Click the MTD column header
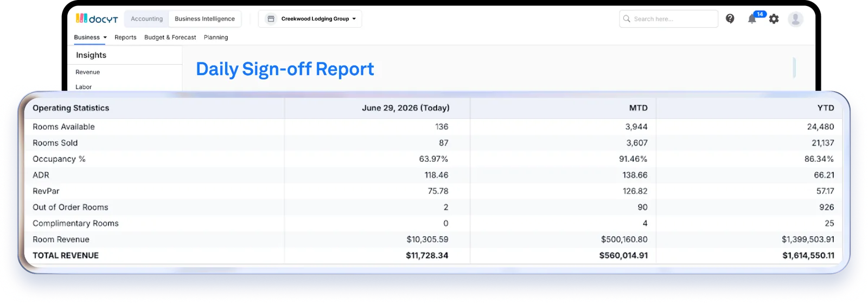Viewport: 868px width, 303px height. pyautogui.click(x=639, y=108)
